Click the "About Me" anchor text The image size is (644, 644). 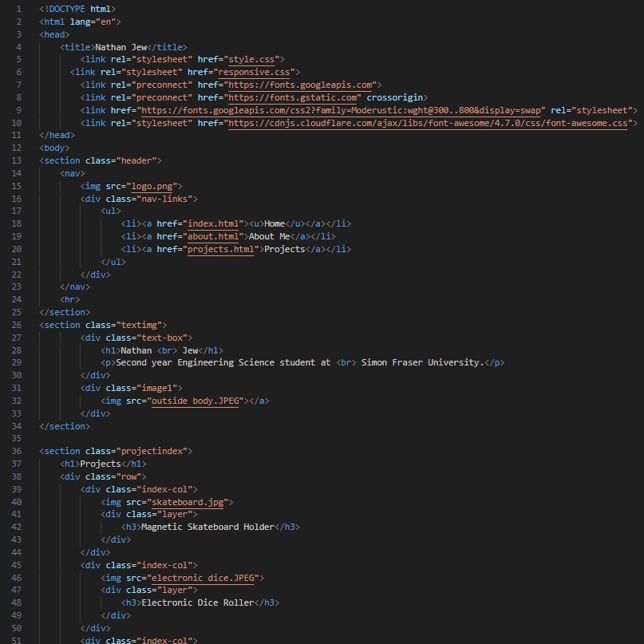coord(270,236)
